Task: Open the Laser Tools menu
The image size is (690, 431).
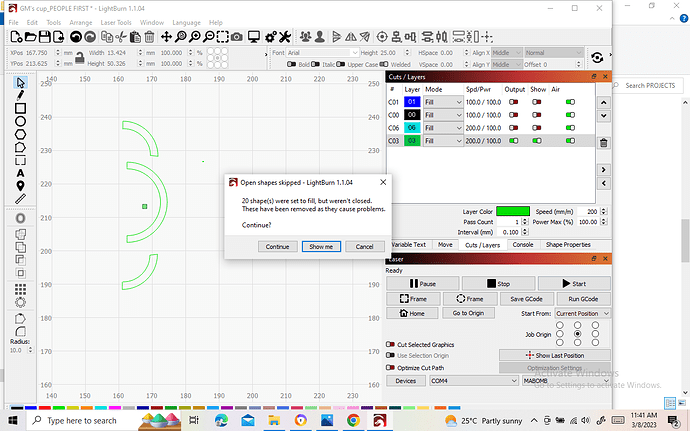Action: tap(116, 22)
